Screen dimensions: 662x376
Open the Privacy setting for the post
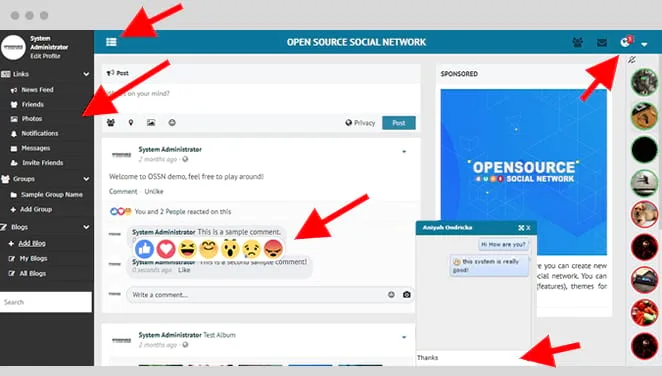pos(360,123)
